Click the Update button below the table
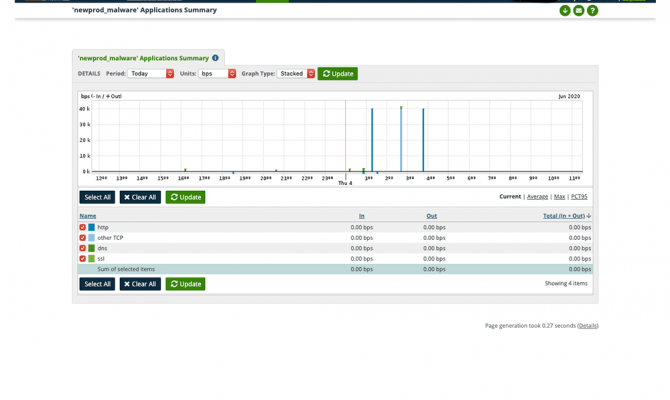 pyautogui.click(x=185, y=284)
